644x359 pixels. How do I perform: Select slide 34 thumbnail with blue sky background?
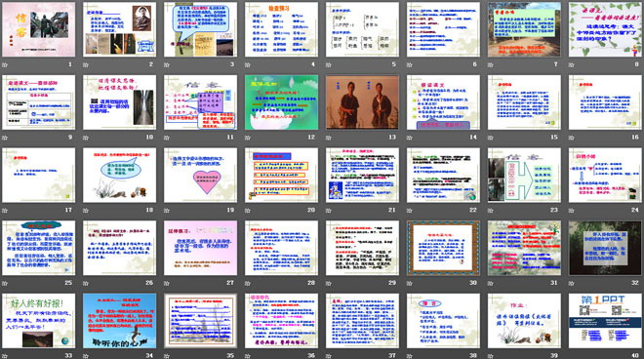point(119,320)
